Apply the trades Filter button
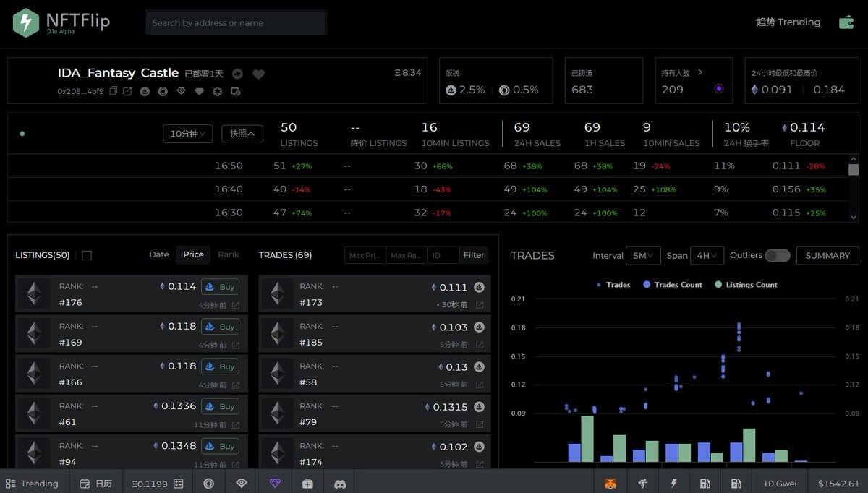The width and height of the screenshot is (868, 493). coord(474,255)
